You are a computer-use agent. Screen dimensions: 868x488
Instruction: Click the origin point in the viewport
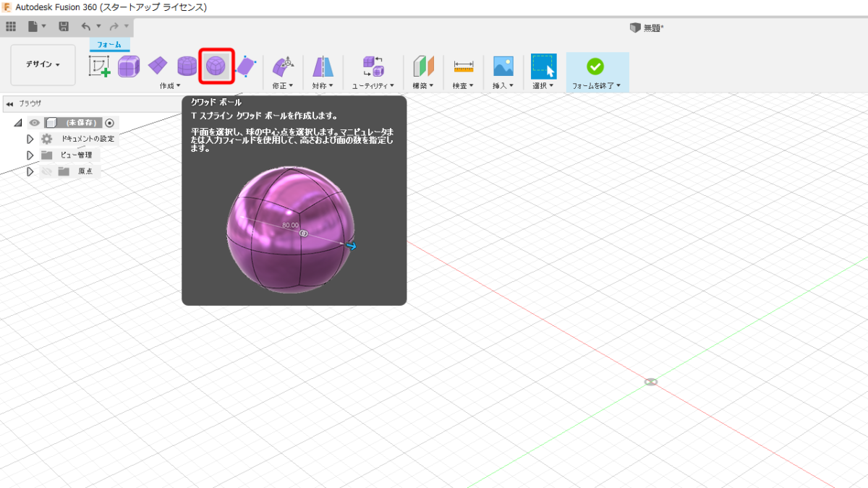651,382
